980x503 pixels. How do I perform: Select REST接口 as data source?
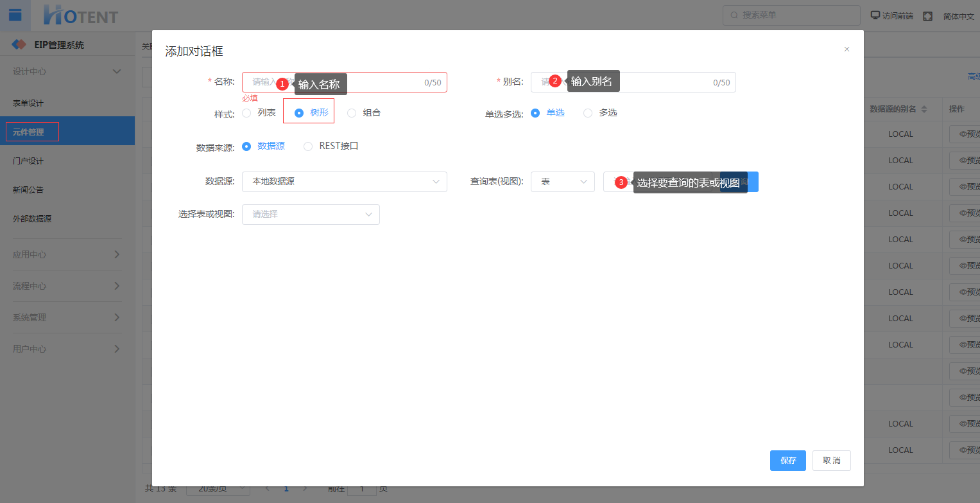coord(308,146)
